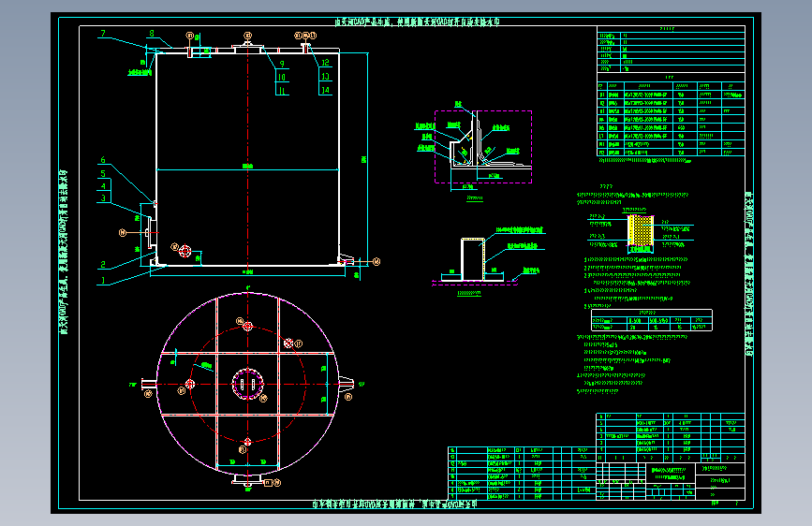Select callout label 11 in the stacked leader
812x526 pixels.
coord(282,91)
